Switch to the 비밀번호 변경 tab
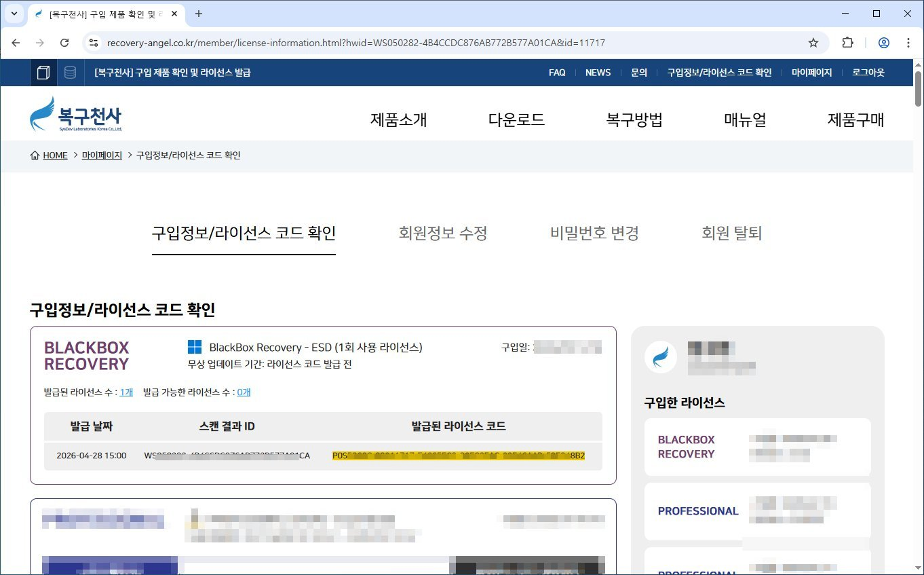The image size is (924, 575). [594, 234]
